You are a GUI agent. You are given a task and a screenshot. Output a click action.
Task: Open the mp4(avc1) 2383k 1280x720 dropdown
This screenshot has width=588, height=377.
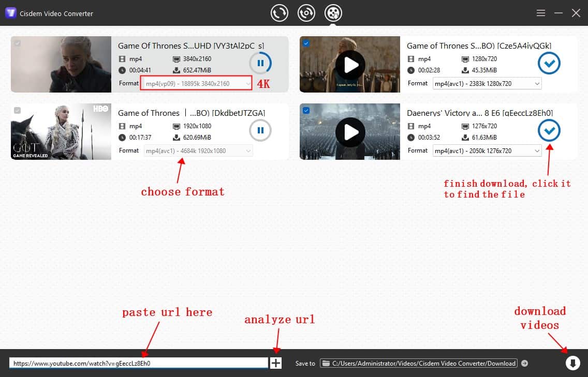487,84
